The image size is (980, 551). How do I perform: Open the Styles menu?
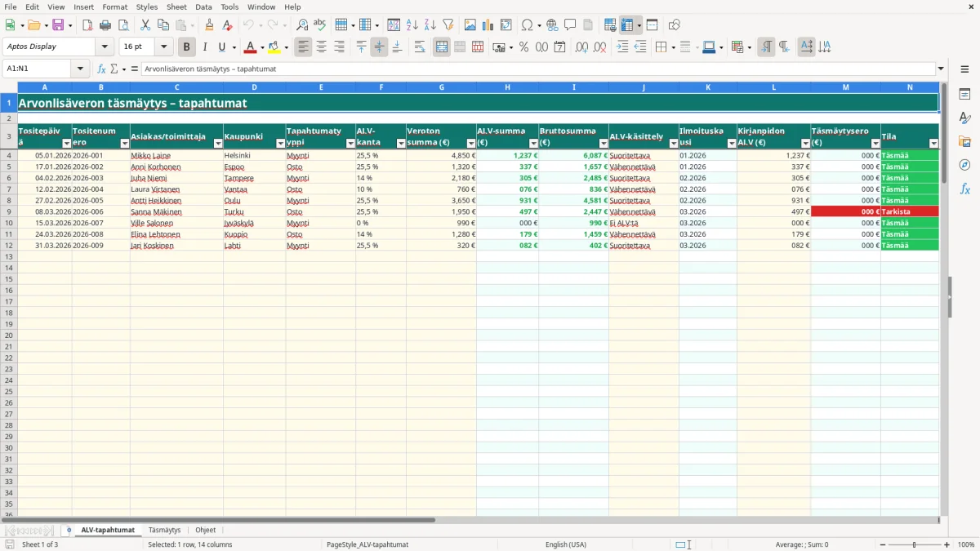point(147,7)
